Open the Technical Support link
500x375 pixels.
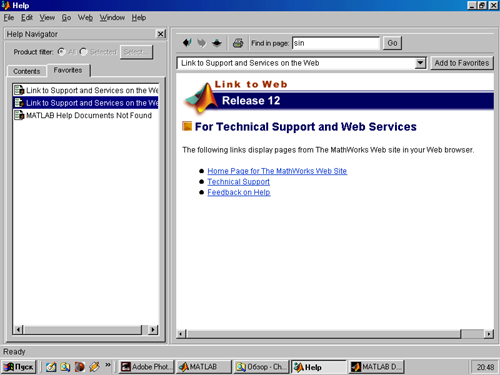tap(238, 182)
